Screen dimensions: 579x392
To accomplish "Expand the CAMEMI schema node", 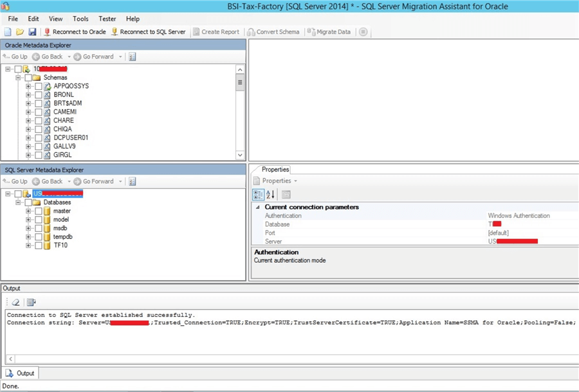I will pyautogui.click(x=27, y=112).
